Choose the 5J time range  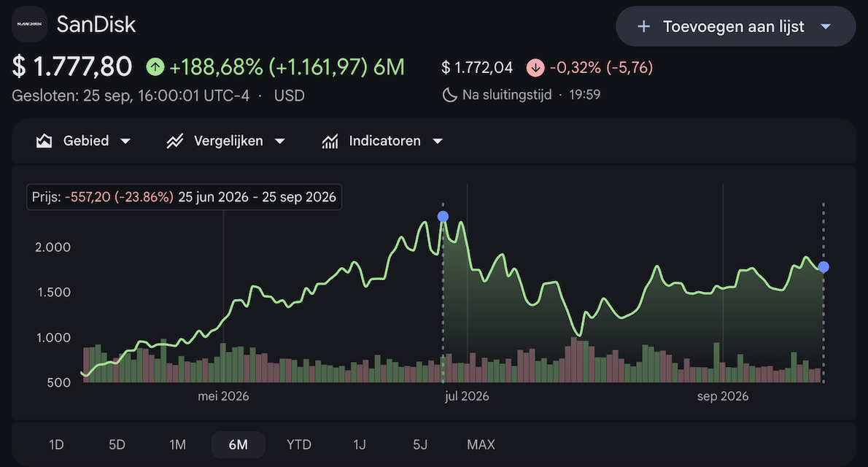click(420, 445)
